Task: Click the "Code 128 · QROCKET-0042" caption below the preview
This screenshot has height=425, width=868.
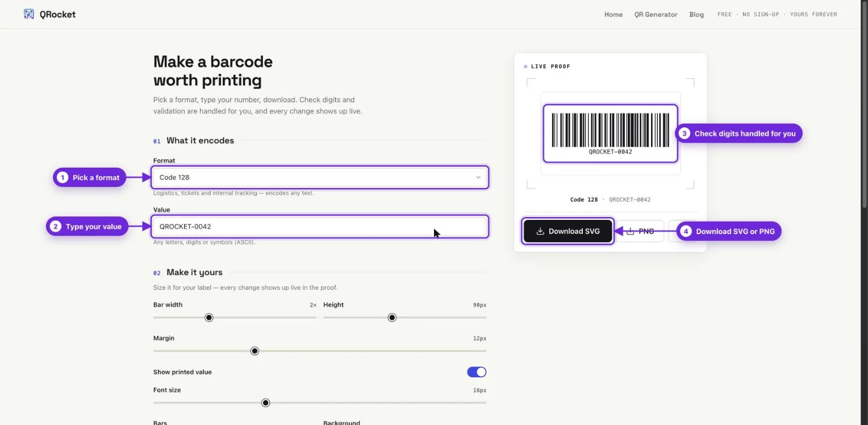Action: click(x=611, y=200)
